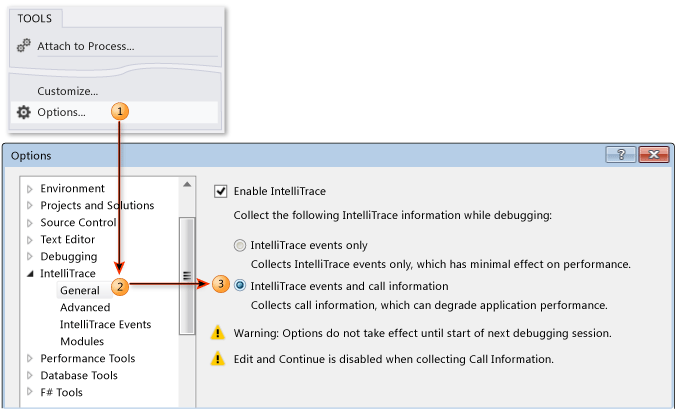Open IntelliTrace Events settings page
Screen dimensions: 675x410
[105, 324]
